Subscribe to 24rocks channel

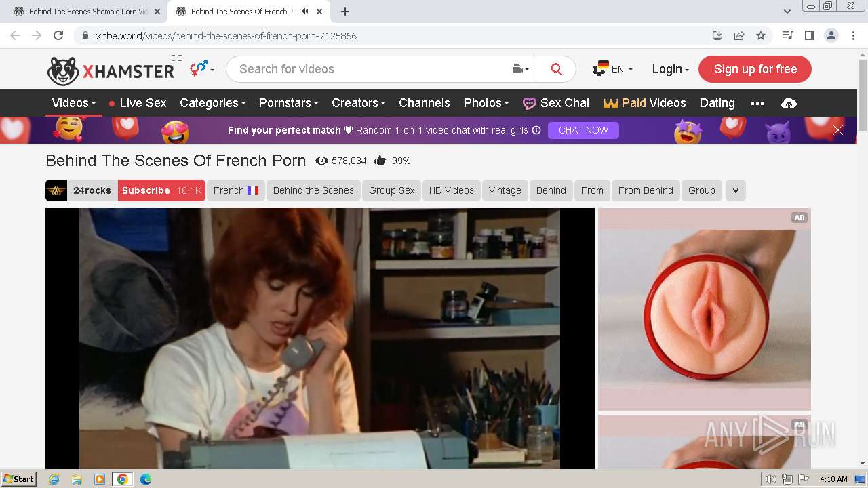161,190
